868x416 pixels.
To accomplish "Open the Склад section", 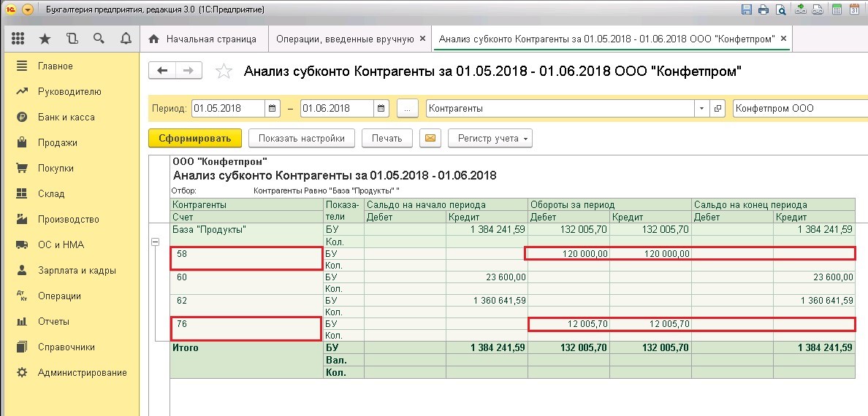I will [51, 193].
